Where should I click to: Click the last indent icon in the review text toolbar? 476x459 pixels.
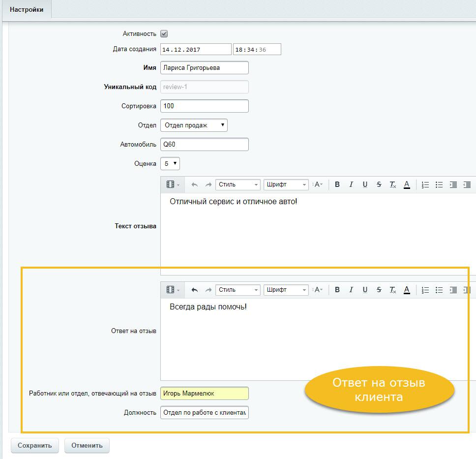[467, 184]
